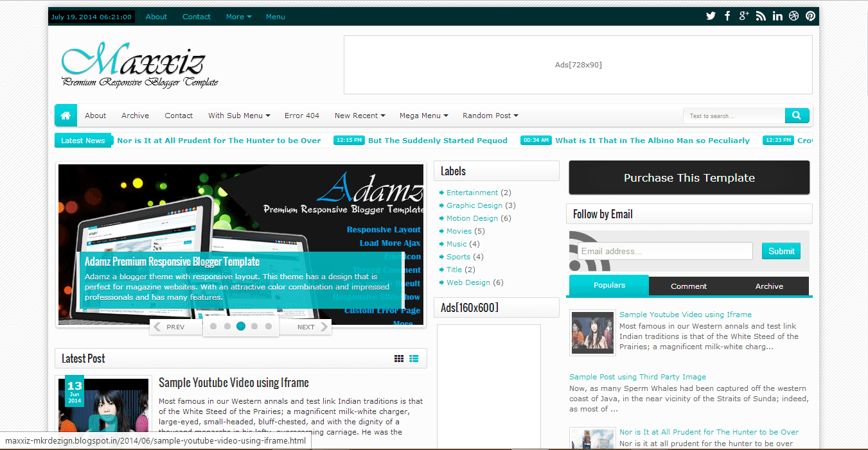Click the search magnifier button

(x=797, y=116)
